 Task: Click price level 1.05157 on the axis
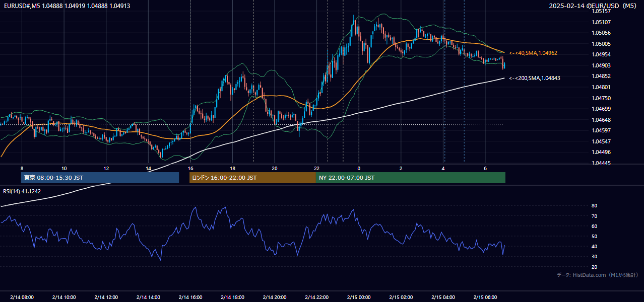(601, 11)
